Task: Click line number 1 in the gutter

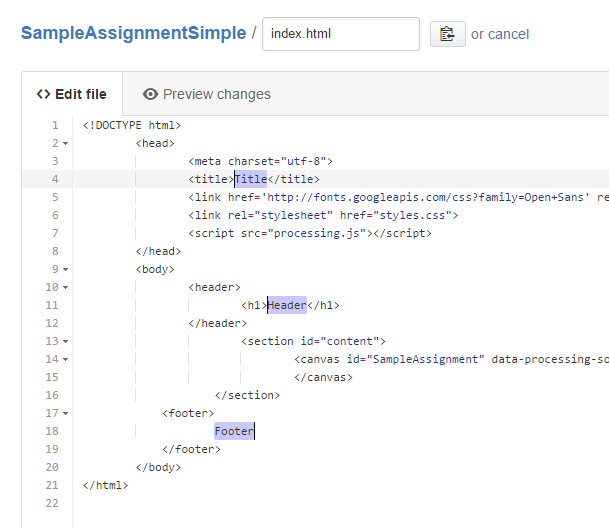Action: click(54, 125)
